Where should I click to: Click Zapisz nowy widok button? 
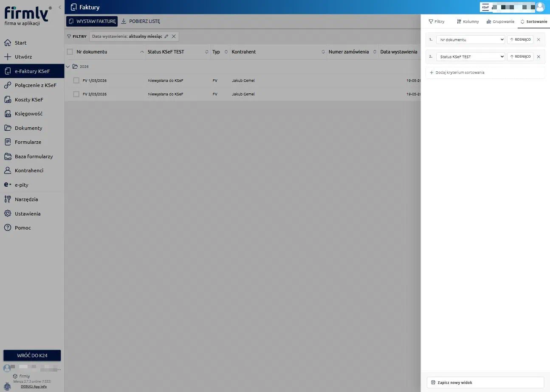[x=485, y=382]
